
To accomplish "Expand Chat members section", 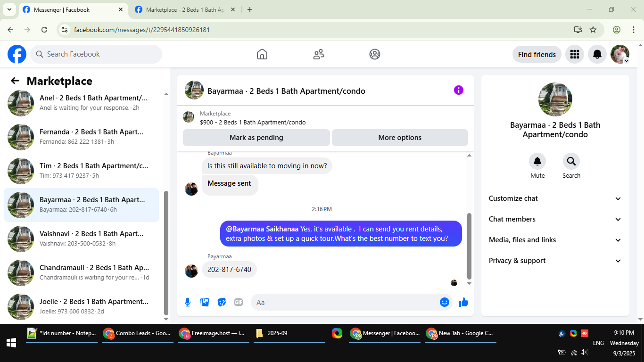I will pos(555,219).
